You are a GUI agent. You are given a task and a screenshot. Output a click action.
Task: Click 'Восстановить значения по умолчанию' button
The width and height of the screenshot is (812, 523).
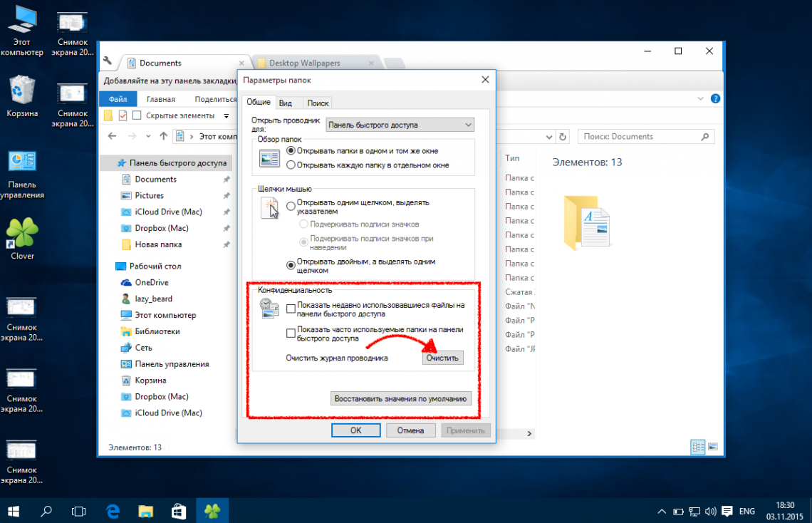pos(401,398)
